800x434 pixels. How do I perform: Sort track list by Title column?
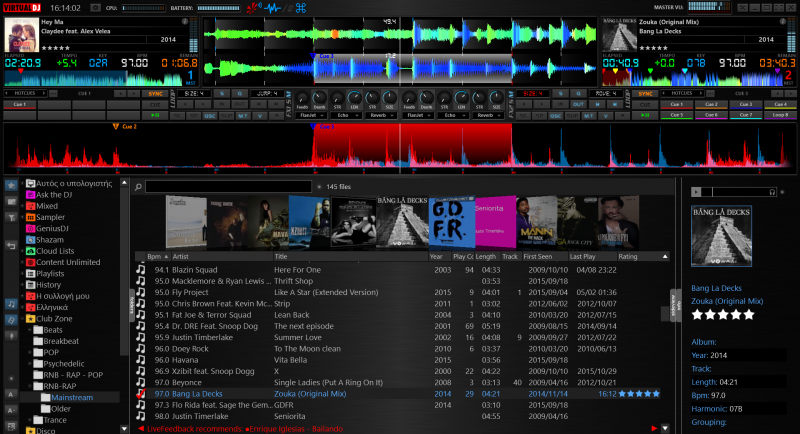click(x=350, y=257)
